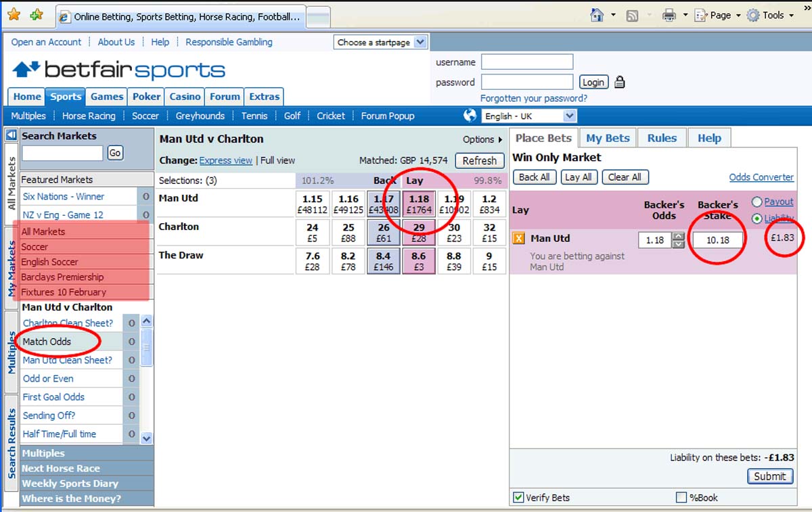
Task: Switch to the Games main tab
Action: point(107,97)
